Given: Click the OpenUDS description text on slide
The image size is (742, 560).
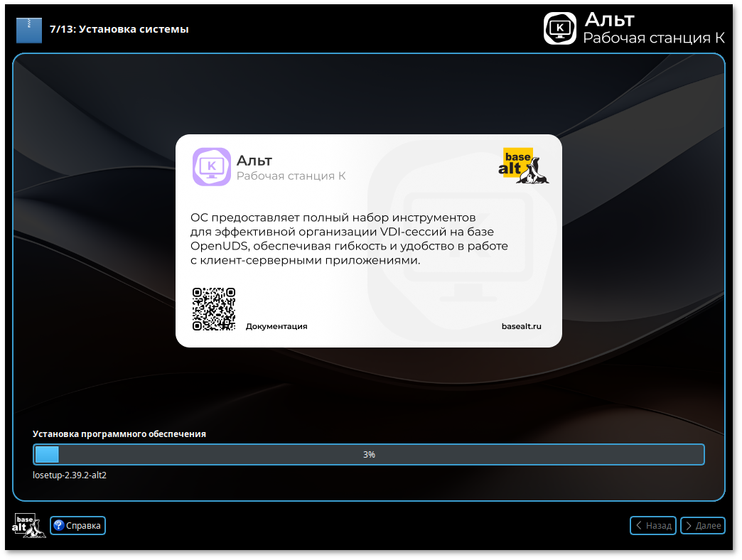Looking at the screenshot, I should [350, 239].
